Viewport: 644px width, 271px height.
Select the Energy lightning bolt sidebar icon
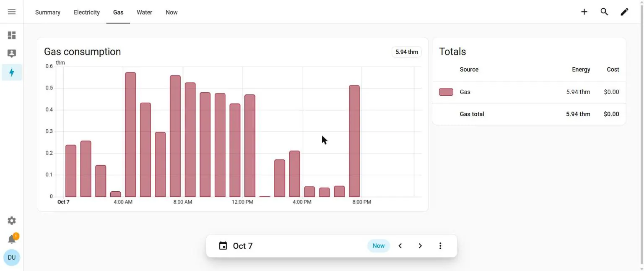click(x=12, y=72)
